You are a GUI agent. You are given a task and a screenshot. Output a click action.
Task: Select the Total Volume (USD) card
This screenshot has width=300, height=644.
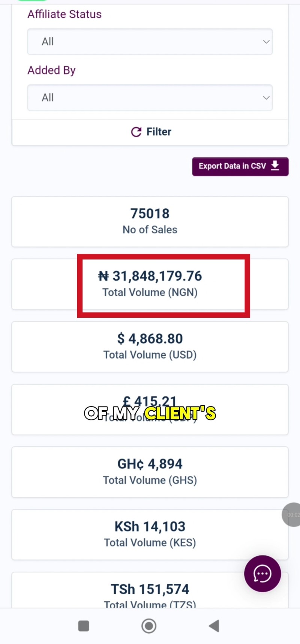click(150, 347)
